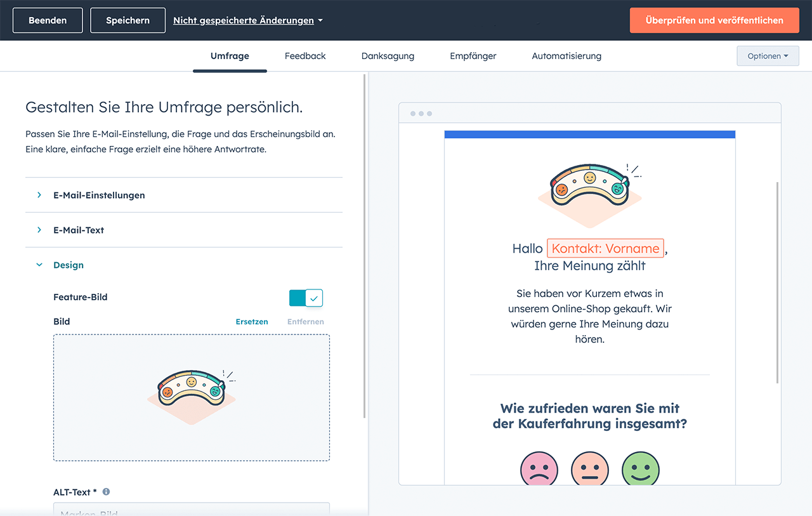The image size is (812, 516).
Task: Expand the E-Mail-Text section
Action: click(79, 230)
